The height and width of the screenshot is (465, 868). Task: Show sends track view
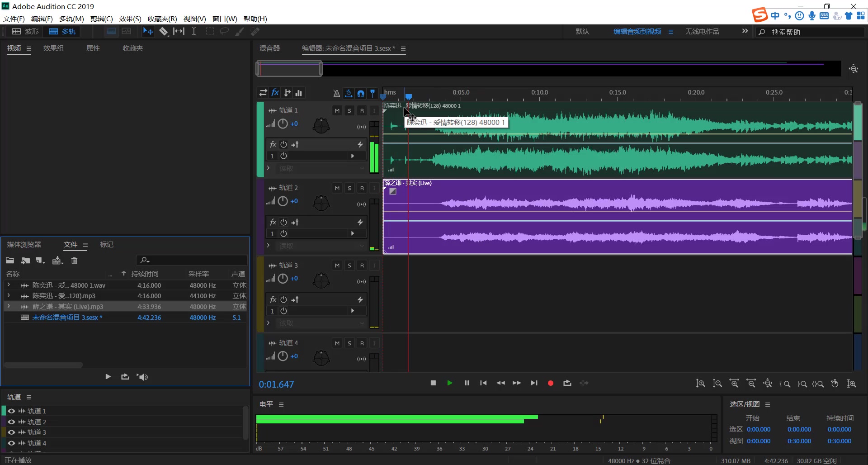pos(287,93)
